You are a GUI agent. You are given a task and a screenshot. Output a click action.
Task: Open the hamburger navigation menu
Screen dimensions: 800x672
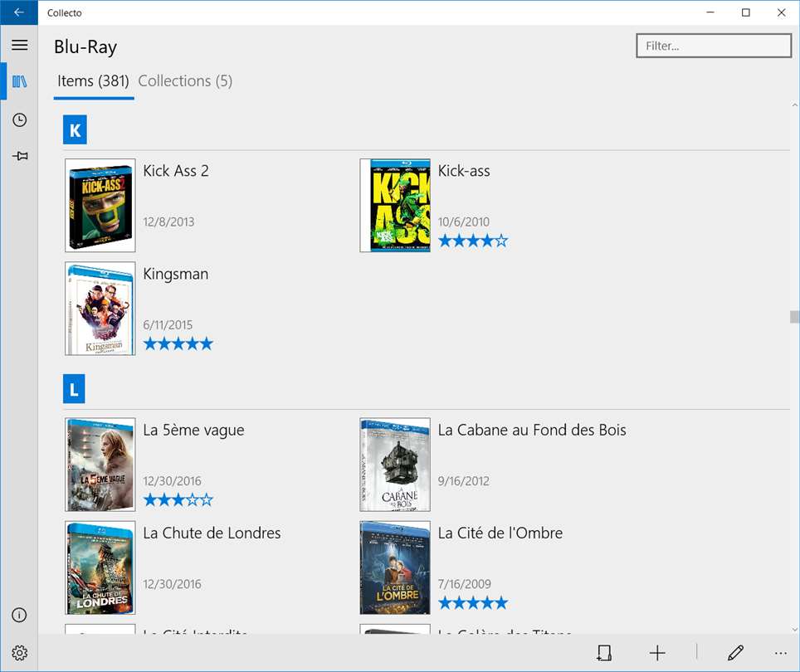19,46
